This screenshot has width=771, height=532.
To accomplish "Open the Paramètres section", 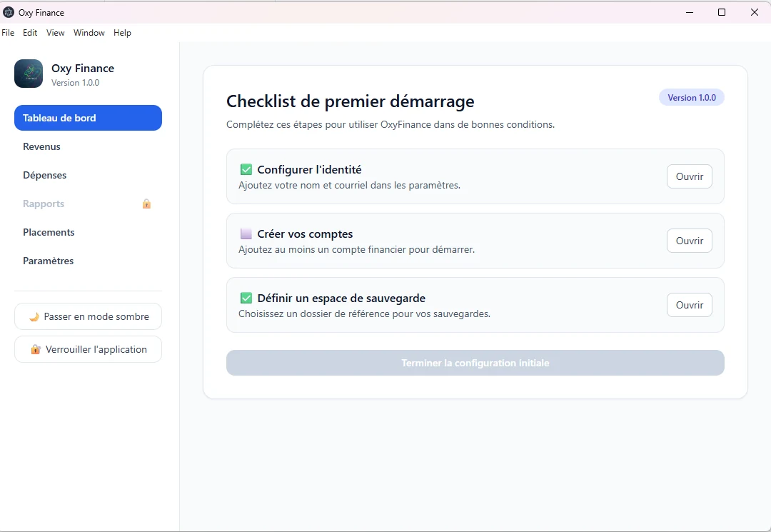I will (x=88, y=261).
